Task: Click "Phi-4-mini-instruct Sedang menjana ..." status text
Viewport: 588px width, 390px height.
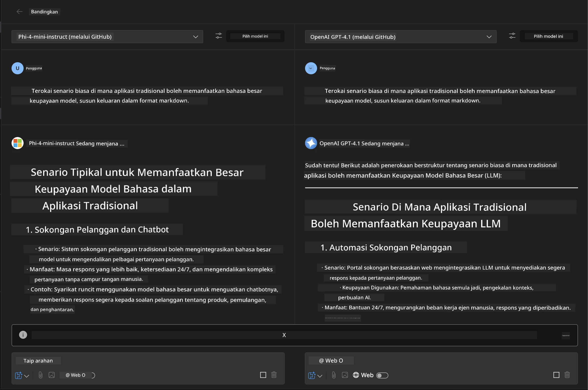Action: pos(77,143)
